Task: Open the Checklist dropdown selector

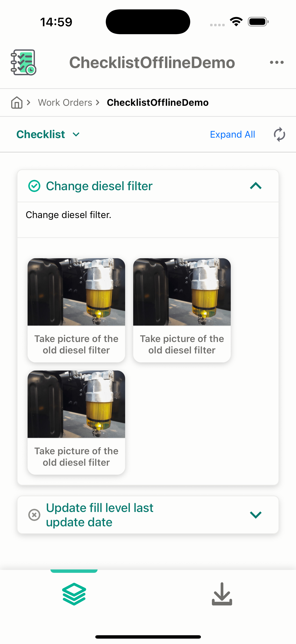Action: pyautogui.click(x=48, y=135)
